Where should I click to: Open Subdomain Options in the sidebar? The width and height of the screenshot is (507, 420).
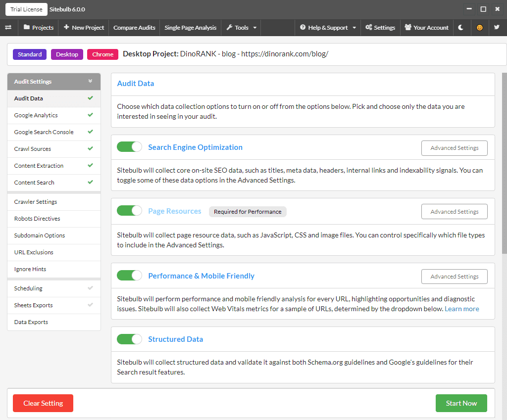(x=54, y=235)
